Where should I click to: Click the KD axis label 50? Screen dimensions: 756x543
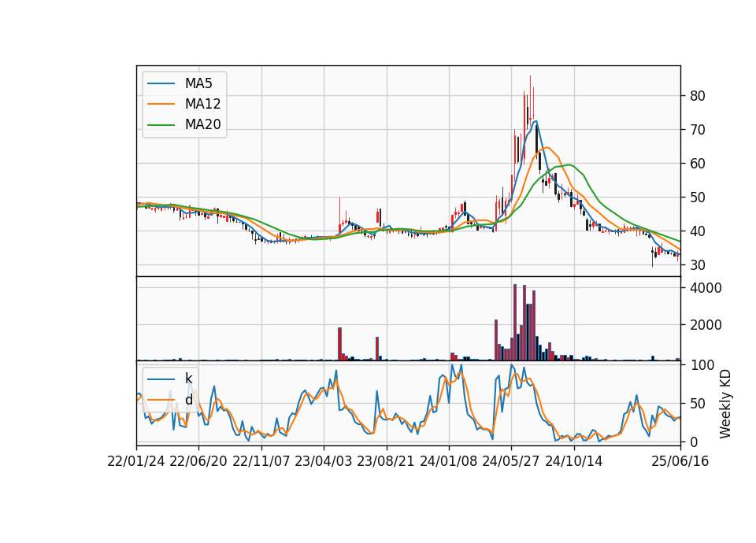[697, 403]
